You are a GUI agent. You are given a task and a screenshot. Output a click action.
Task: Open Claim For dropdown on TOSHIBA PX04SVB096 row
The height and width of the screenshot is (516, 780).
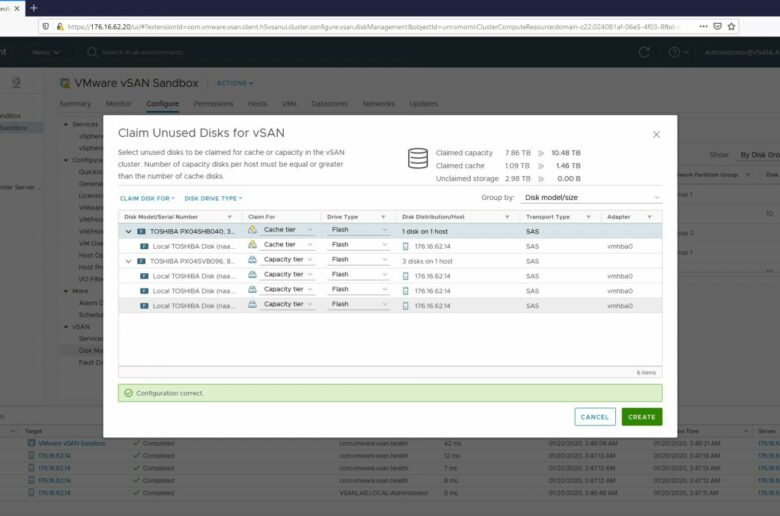click(288, 260)
